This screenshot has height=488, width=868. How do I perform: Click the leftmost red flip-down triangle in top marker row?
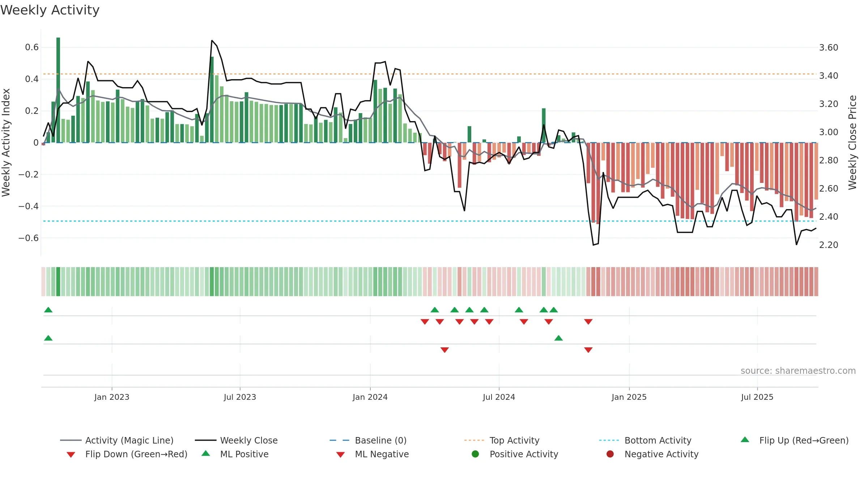(x=425, y=321)
